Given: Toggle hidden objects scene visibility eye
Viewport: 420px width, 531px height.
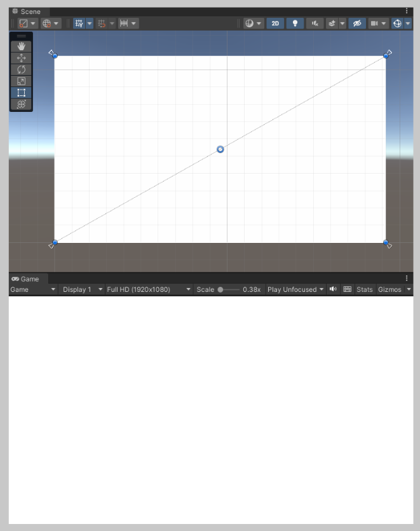Looking at the screenshot, I should pyautogui.click(x=357, y=24).
